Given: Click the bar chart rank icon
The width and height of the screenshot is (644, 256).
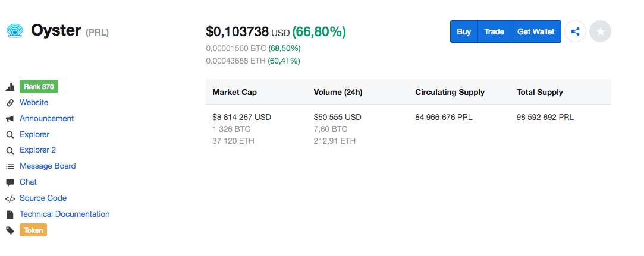Looking at the screenshot, I should tap(10, 87).
